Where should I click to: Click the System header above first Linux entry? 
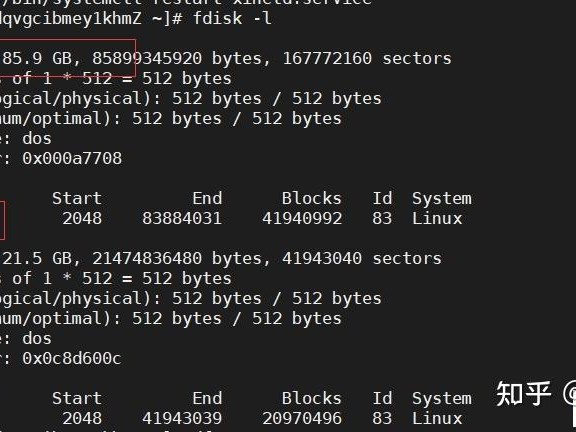point(442,199)
